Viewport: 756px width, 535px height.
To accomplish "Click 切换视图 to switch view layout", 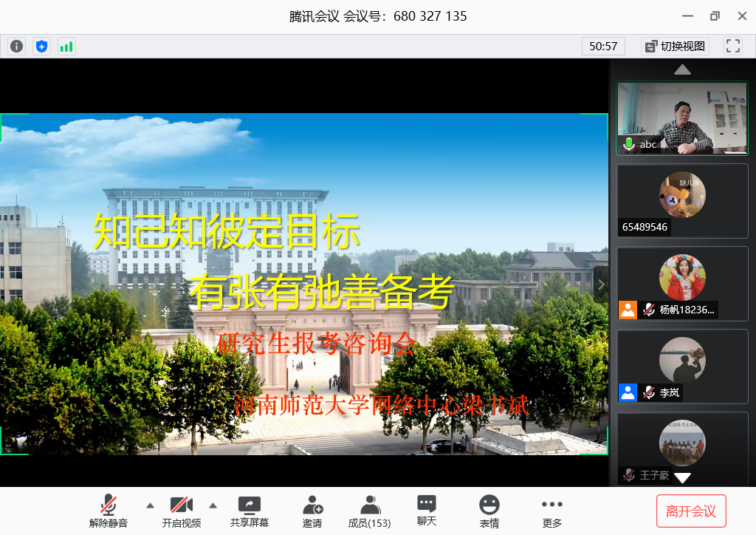I will pyautogui.click(x=676, y=46).
